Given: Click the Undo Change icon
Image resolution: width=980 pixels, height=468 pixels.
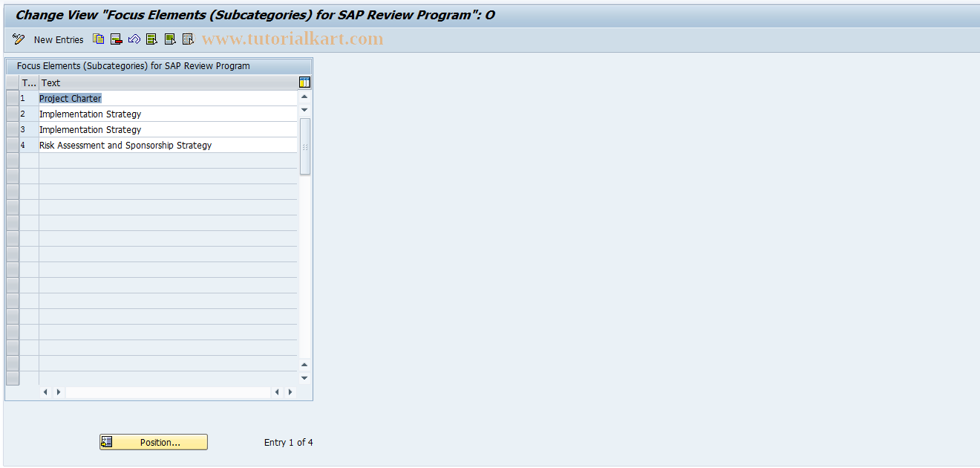Looking at the screenshot, I should (x=134, y=39).
